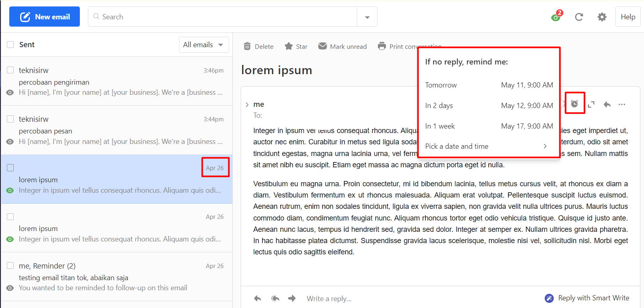644x308 pixels.
Task: Tick the select-all checkbox beside Sent
Action: [10, 45]
